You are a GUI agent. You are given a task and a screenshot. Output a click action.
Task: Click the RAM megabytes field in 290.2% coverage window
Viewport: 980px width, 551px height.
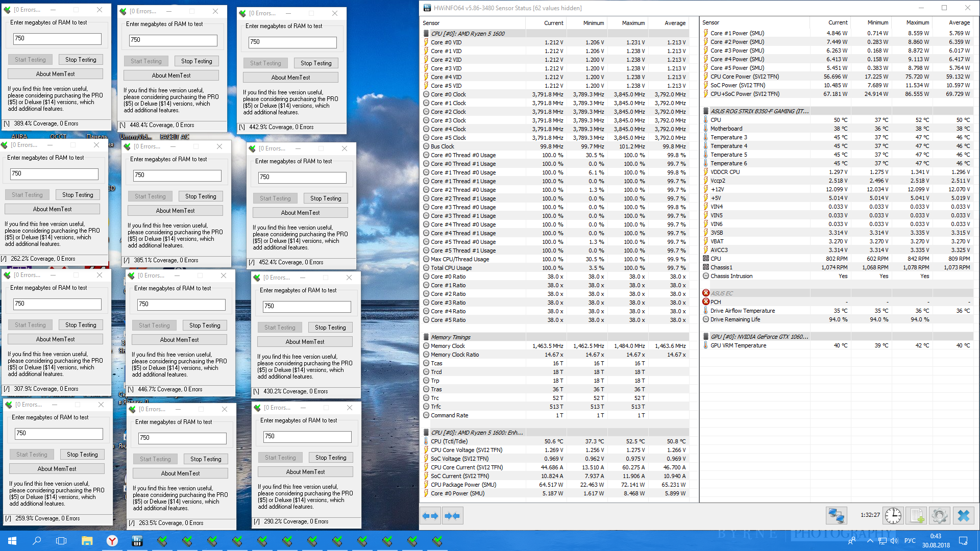pyautogui.click(x=307, y=437)
